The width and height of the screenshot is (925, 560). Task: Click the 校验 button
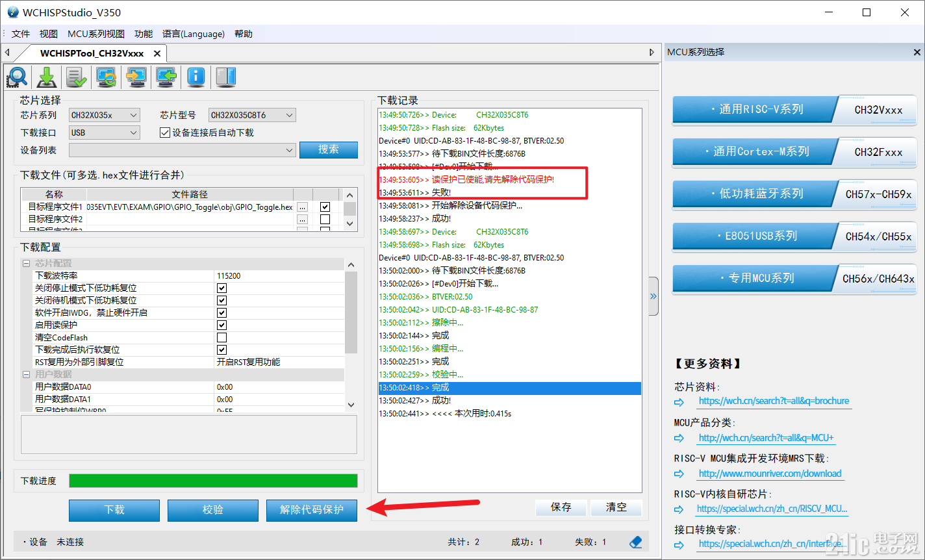tap(213, 510)
